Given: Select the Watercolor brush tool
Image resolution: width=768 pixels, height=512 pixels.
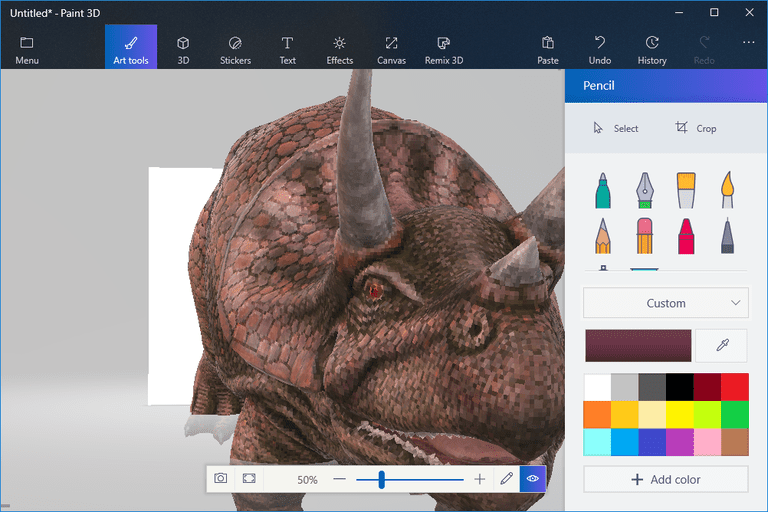Looking at the screenshot, I should (728, 190).
